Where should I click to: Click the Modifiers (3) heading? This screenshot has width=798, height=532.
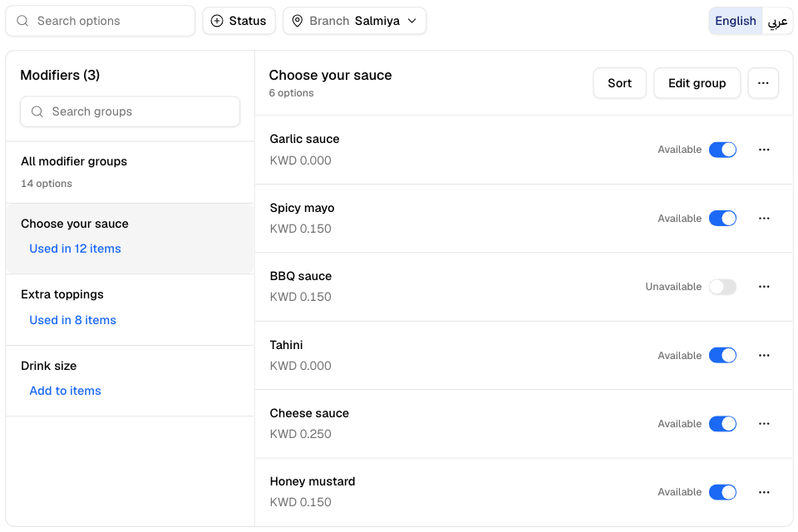[60, 75]
